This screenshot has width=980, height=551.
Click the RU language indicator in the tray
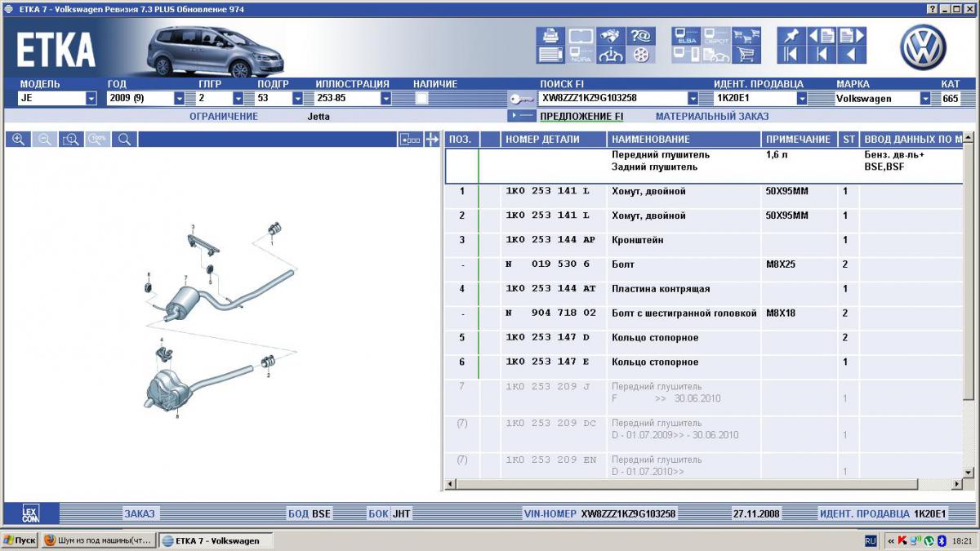coord(871,540)
